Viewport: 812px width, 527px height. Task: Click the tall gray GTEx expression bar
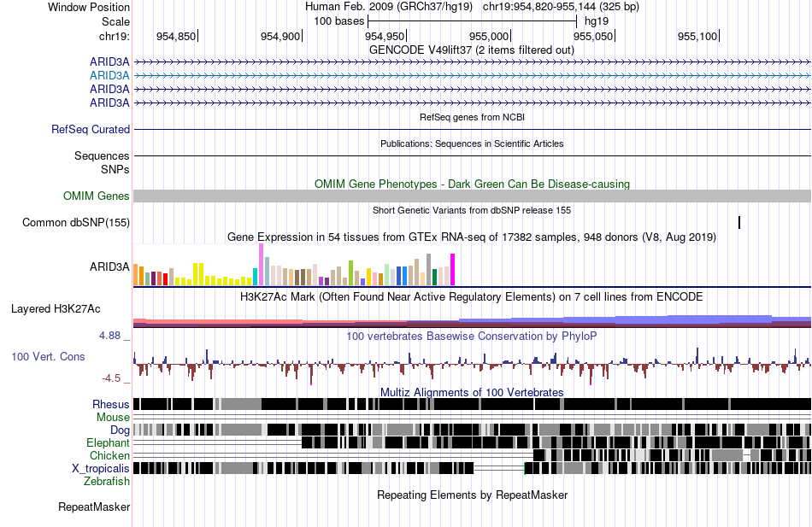tap(428, 270)
